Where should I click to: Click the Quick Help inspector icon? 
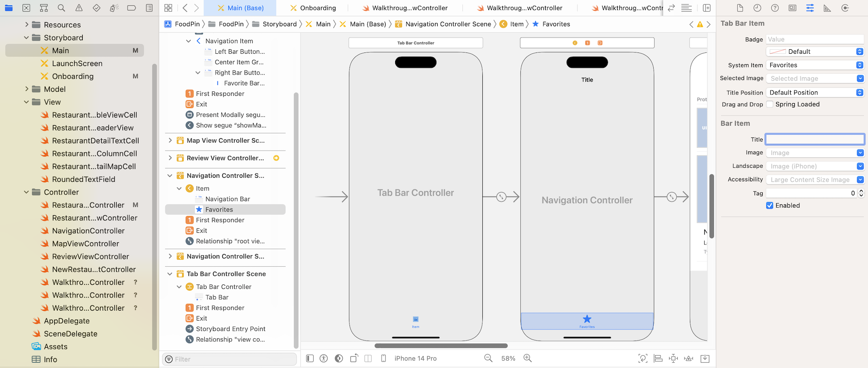(x=775, y=8)
